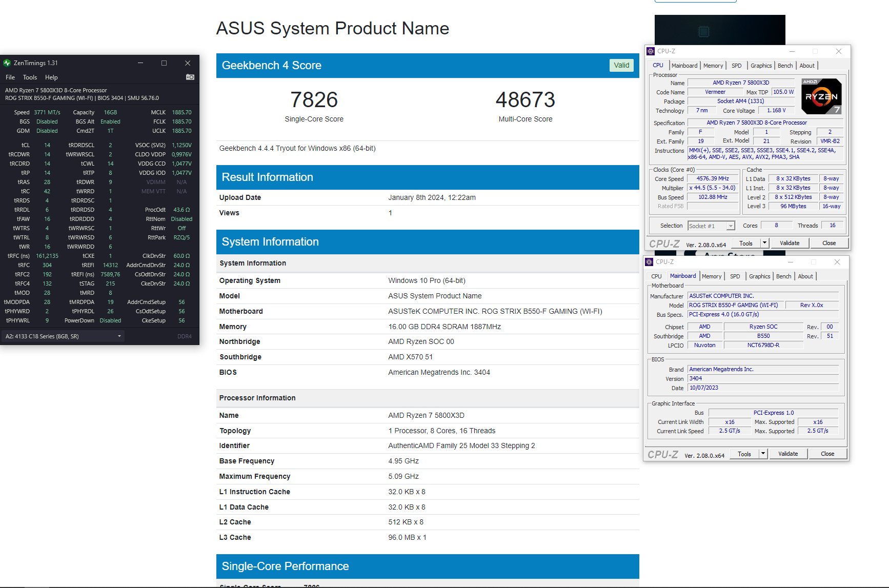Click the CPU-Z icon in lower window title
889x588 pixels.
point(649,262)
